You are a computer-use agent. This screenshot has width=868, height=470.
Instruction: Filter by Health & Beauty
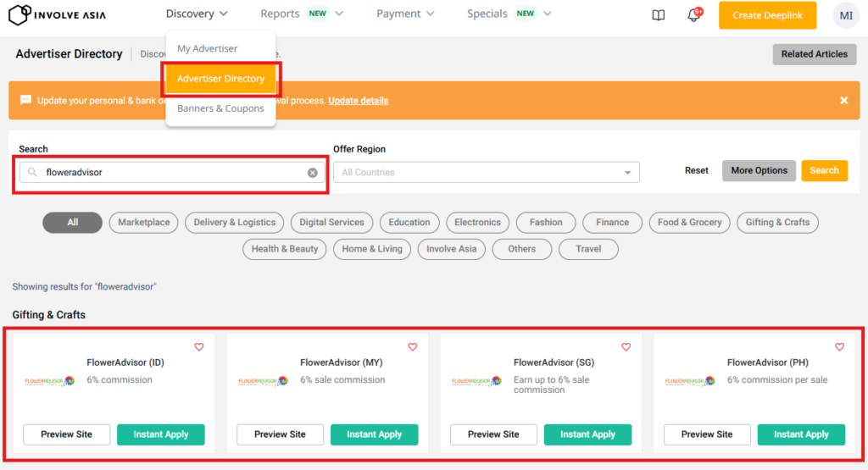pyautogui.click(x=285, y=249)
